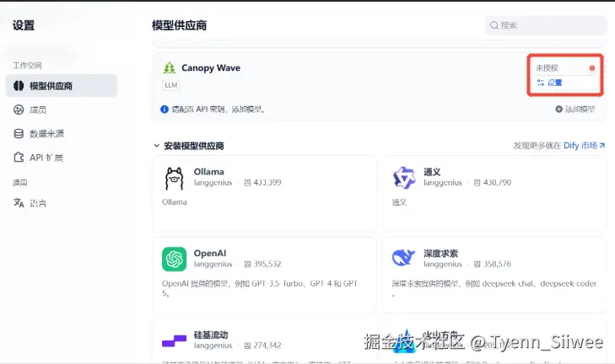615x364 pixels.
Task: Click the 安装模型供应商 section heading
Action: click(194, 146)
